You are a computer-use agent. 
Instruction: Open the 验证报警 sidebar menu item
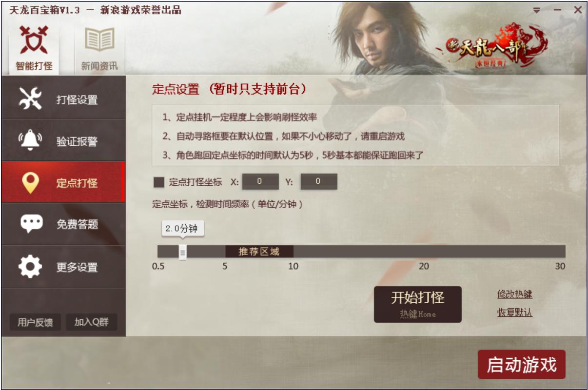(x=63, y=141)
